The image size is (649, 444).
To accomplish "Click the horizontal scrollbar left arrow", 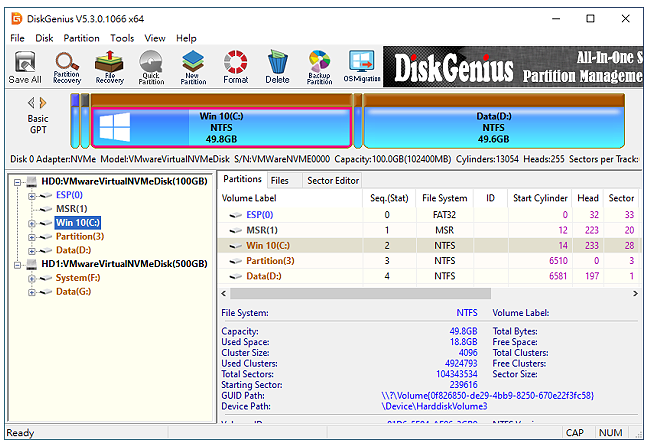I will point(224,293).
